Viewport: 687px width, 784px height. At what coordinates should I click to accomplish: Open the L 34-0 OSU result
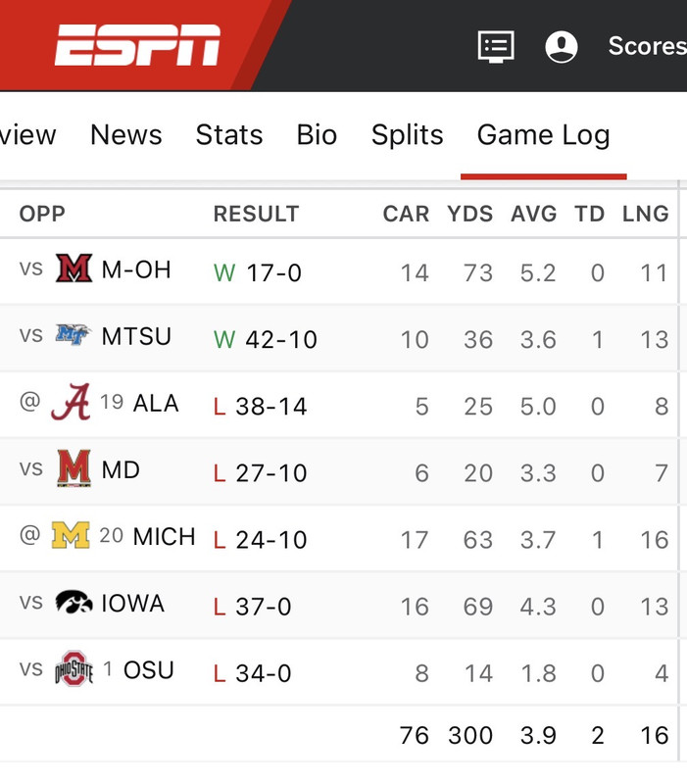[x=253, y=673]
